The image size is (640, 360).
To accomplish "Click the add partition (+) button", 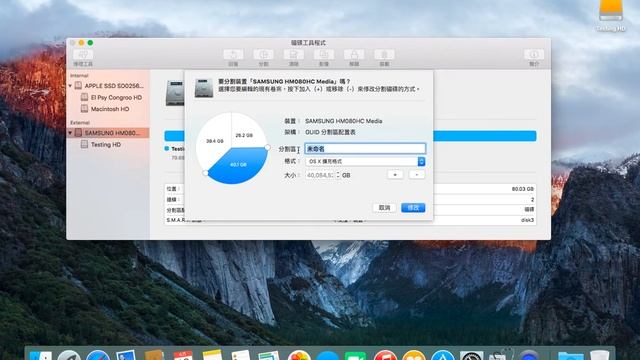I will [395, 175].
